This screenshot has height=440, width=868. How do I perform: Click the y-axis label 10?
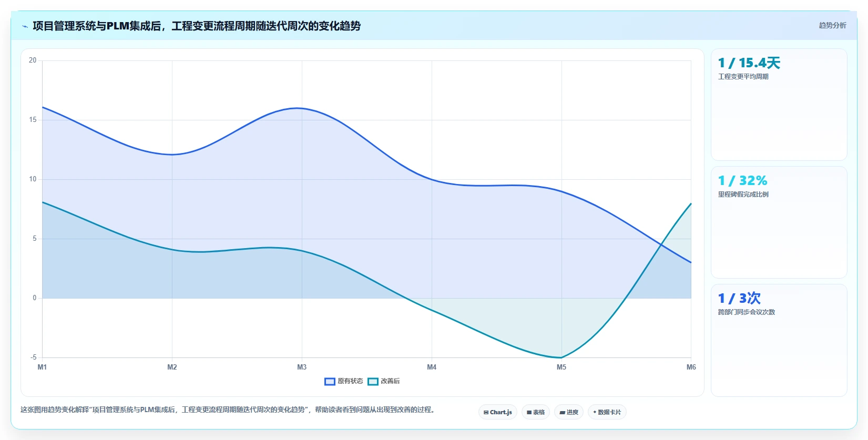(33, 179)
